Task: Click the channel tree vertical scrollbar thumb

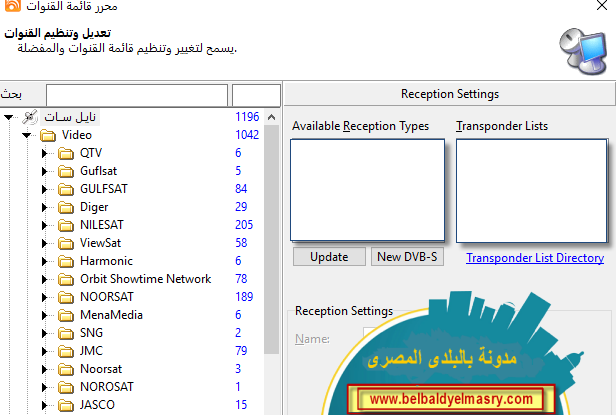Action: pyautogui.click(x=271, y=240)
